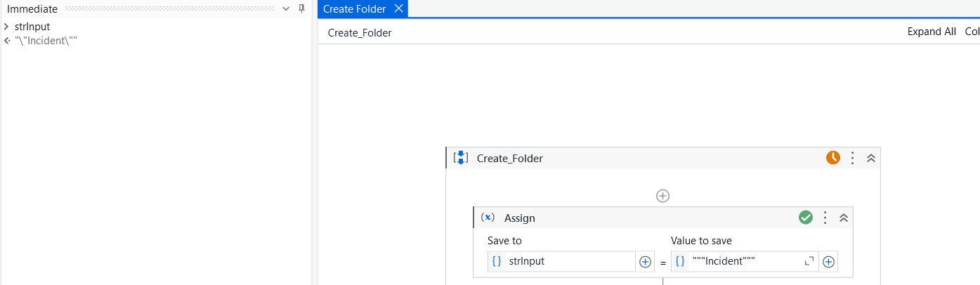Collapse the Create_Folder sequence
This screenshot has width=980, height=285.
coord(871,158)
